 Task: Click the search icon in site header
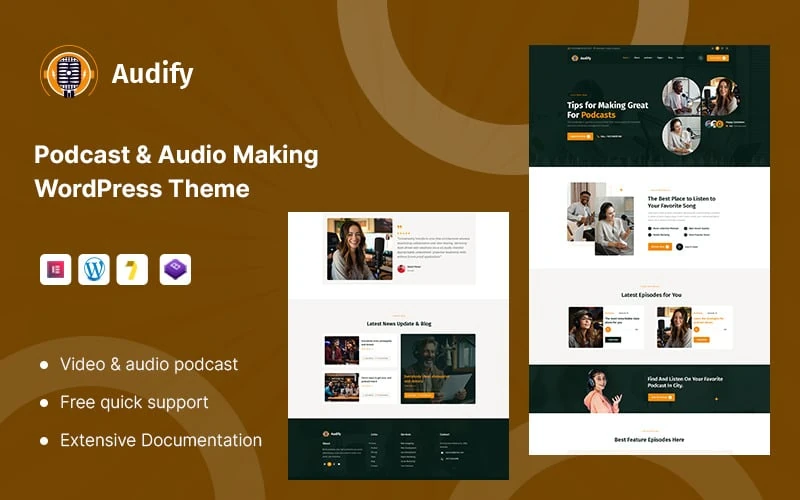coord(701,58)
